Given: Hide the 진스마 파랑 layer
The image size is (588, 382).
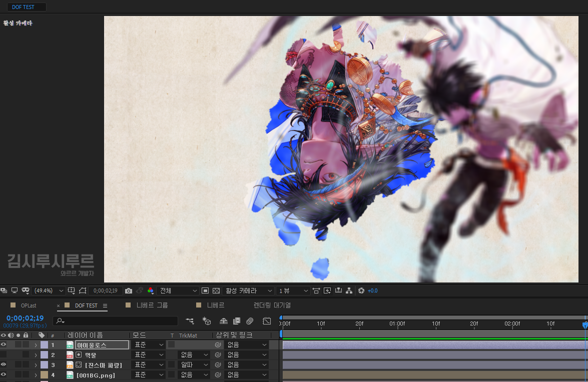Looking at the screenshot, I should 4,365.
